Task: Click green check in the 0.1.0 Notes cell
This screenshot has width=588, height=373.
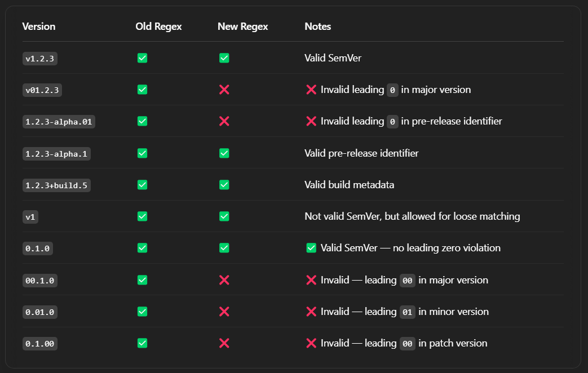Action: tap(311, 248)
